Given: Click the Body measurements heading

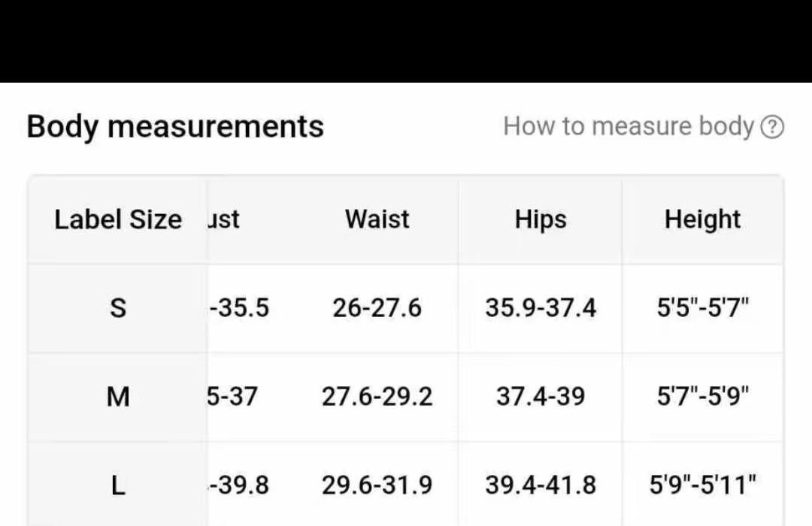Looking at the screenshot, I should [175, 127].
